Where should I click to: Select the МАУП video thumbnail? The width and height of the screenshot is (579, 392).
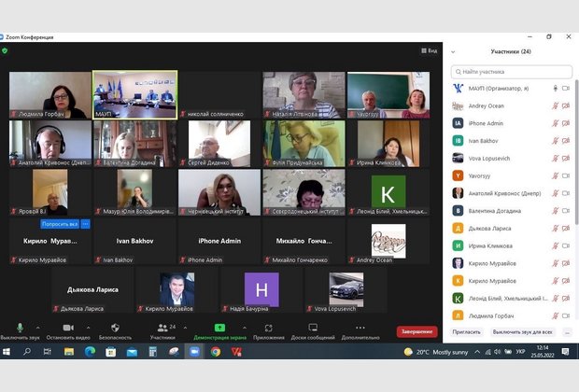coord(134,96)
